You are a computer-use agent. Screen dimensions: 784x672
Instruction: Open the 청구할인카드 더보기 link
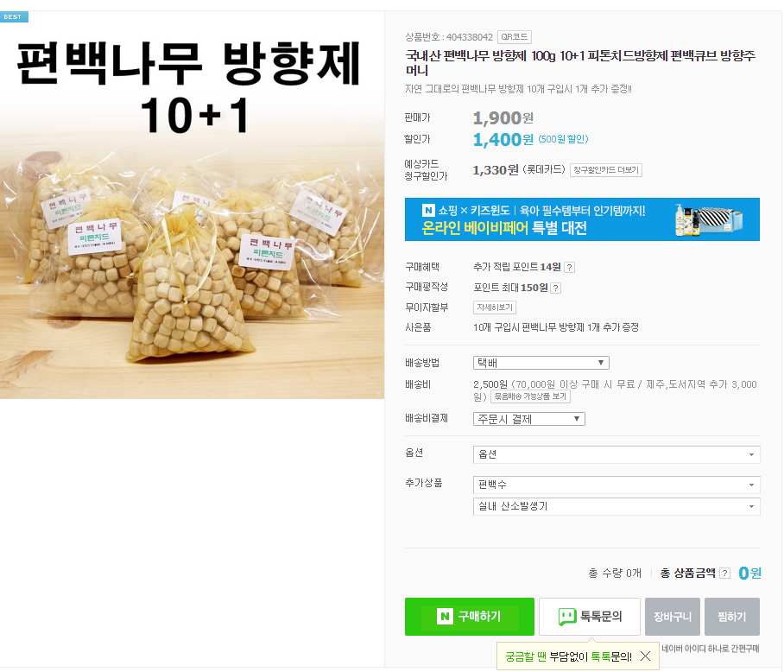606,170
